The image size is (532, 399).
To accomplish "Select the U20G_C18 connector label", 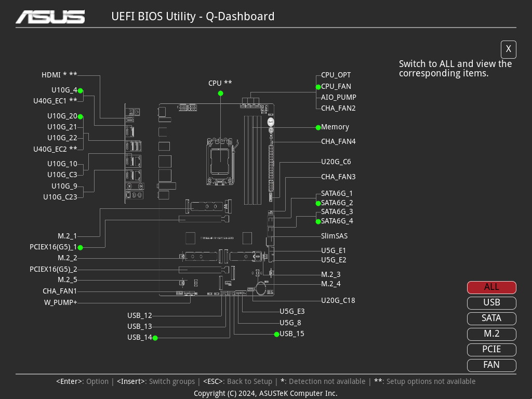I will click(x=338, y=301).
